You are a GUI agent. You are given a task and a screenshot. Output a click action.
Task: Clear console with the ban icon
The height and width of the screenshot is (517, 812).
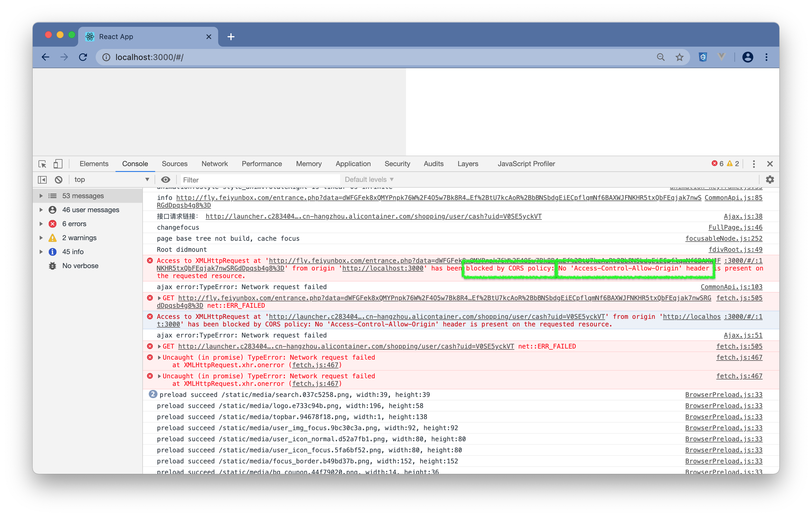click(x=59, y=180)
